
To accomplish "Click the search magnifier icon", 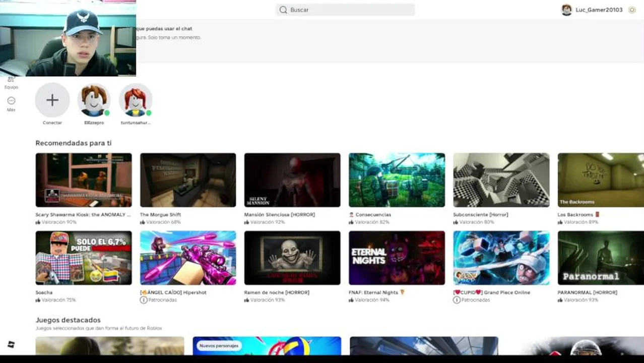I will click(283, 10).
